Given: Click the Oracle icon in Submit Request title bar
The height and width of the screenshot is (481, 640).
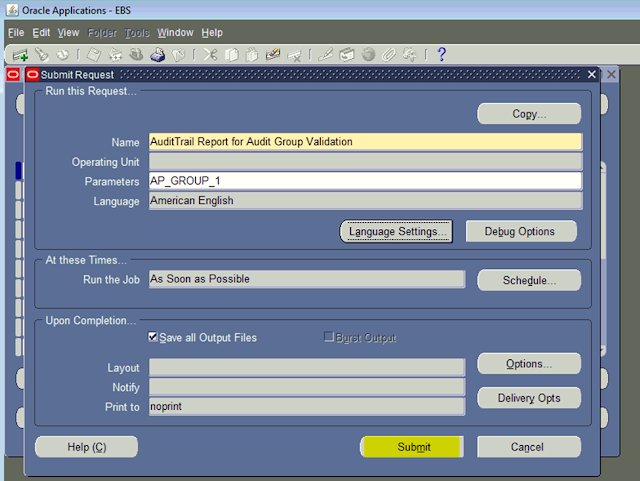Looking at the screenshot, I should [x=32, y=75].
